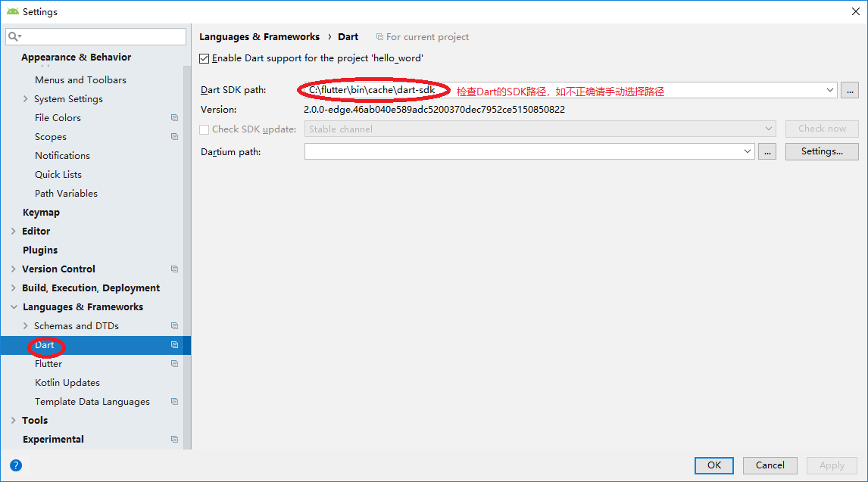The height and width of the screenshot is (482, 868).
Task: Click the help question mark icon
Action: (x=16, y=465)
